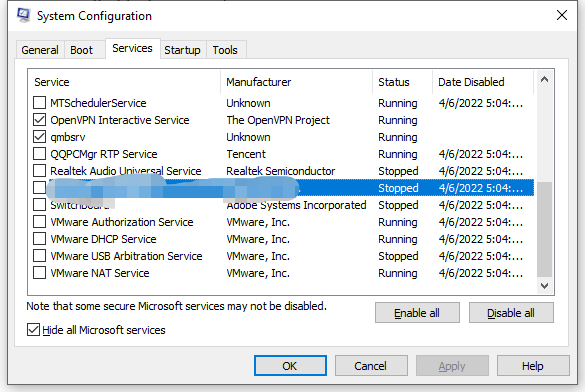Sort by the Service column header
The height and width of the screenshot is (392, 585).
point(125,82)
